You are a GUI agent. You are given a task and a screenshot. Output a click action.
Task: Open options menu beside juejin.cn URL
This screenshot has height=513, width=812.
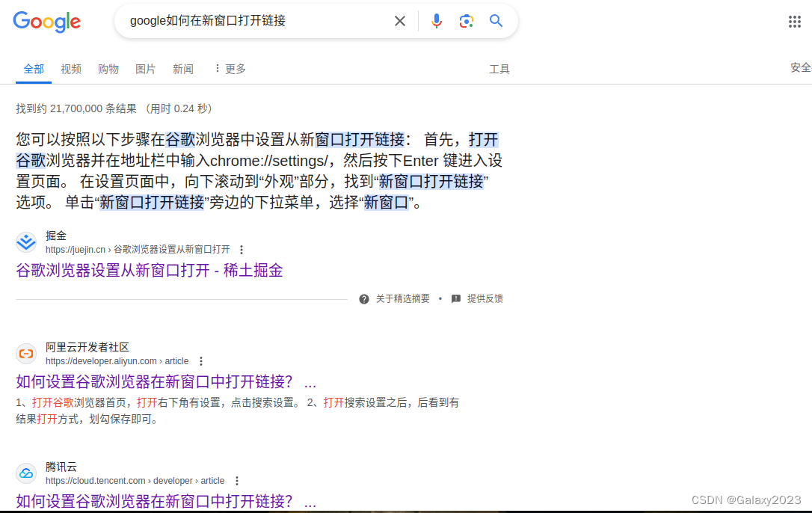[242, 250]
